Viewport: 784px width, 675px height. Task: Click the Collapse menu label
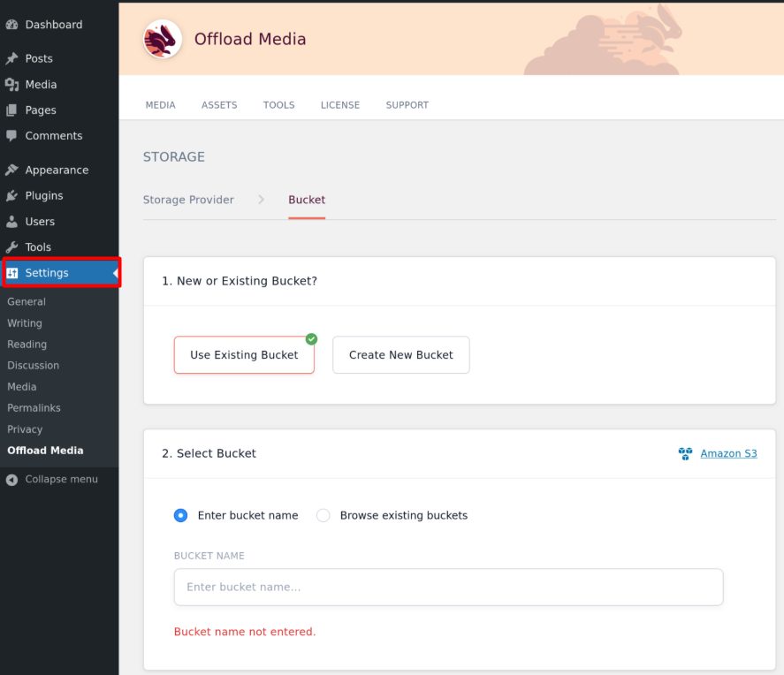point(62,479)
